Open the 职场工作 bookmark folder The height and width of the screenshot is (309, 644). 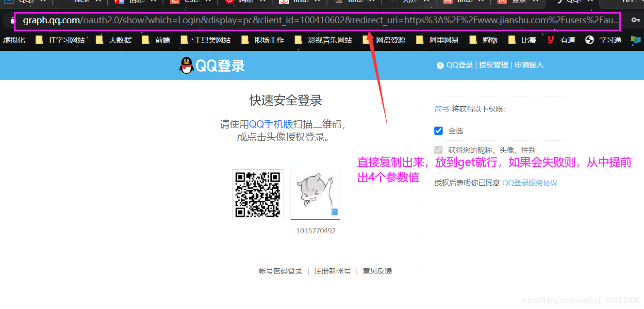click(263, 40)
